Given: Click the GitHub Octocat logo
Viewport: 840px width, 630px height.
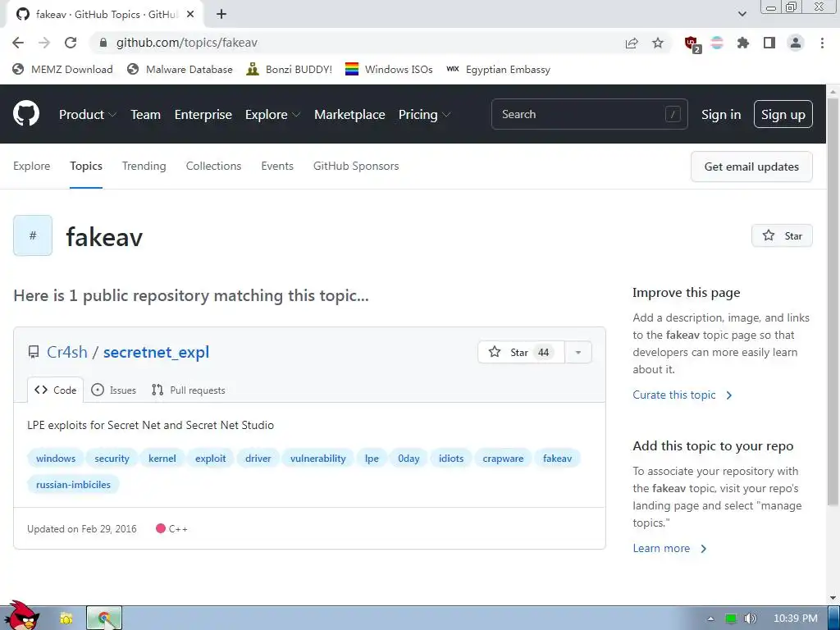Looking at the screenshot, I should point(26,113).
